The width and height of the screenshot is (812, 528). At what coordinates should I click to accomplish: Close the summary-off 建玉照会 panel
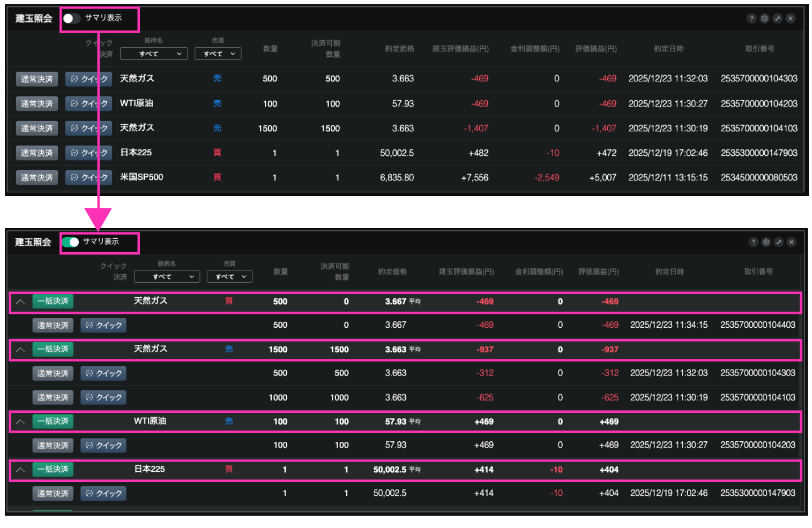coord(791,19)
